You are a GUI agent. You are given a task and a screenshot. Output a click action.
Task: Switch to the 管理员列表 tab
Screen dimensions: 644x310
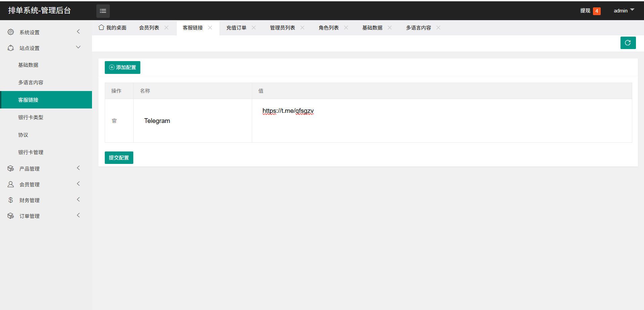pyautogui.click(x=282, y=28)
